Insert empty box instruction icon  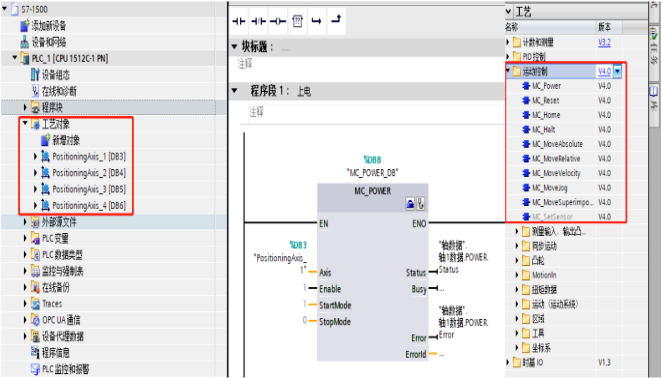click(x=297, y=21)
